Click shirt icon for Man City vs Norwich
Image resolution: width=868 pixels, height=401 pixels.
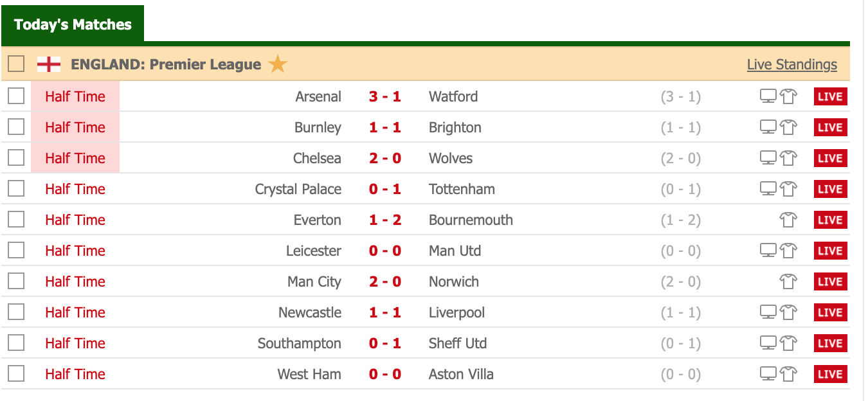[x=789, y=281]
